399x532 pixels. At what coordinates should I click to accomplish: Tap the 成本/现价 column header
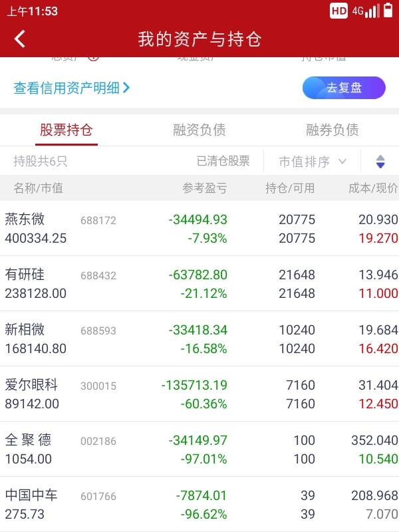tap(373, 188)
